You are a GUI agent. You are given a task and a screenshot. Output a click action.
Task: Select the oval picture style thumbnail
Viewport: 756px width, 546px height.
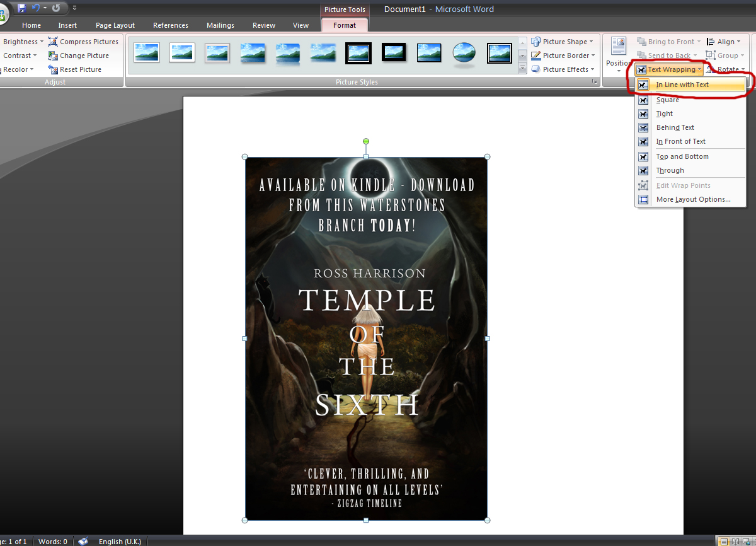pyautogui.click(x=464, y=53)
